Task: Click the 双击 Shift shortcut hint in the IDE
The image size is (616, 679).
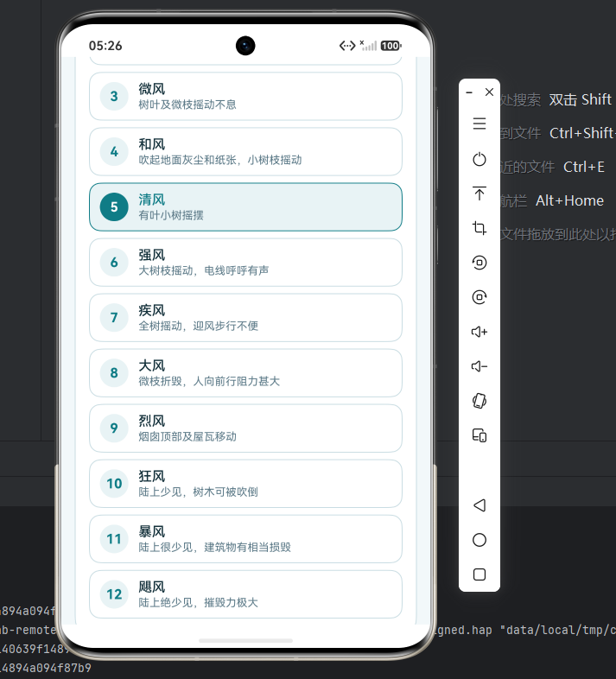Action: point(580,99)
